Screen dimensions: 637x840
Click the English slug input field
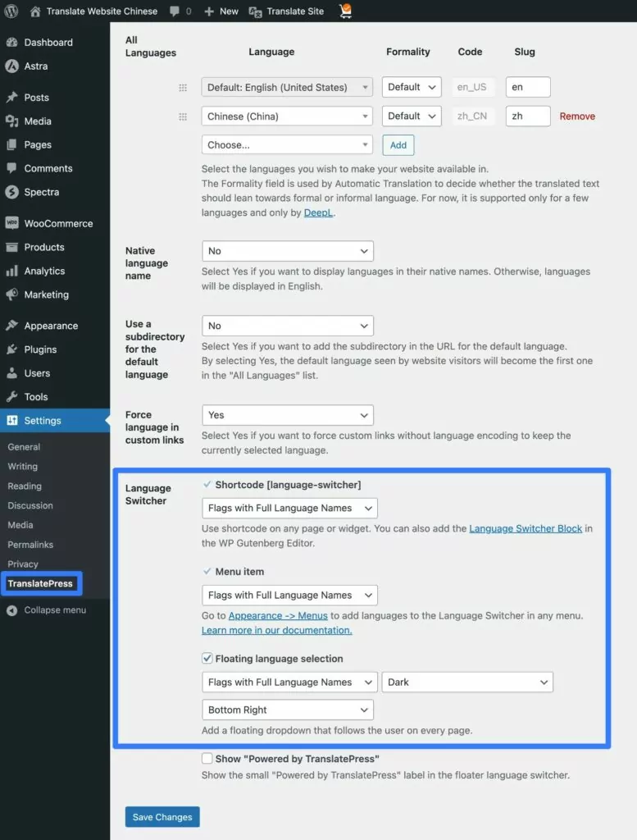pyautogui.click(x=528, y=87)
